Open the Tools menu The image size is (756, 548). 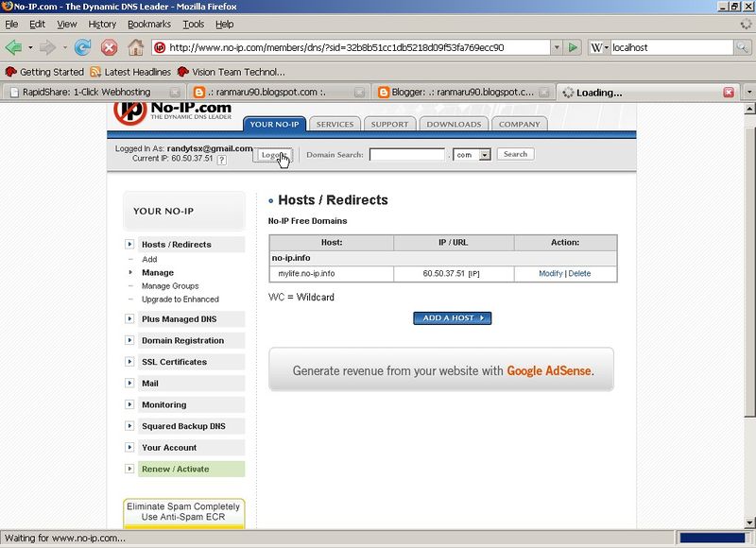[x=194, y=25]
